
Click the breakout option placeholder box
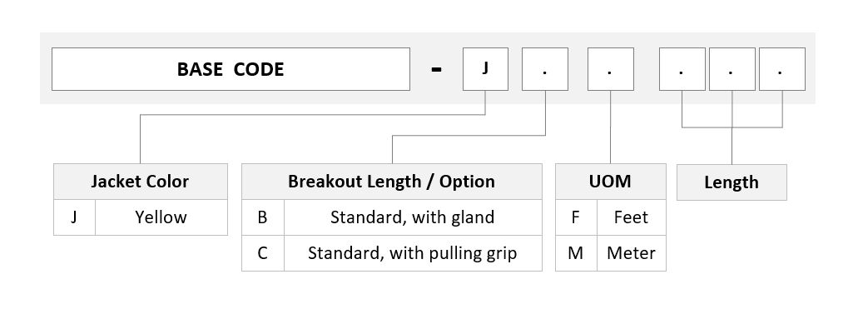pos(545,69)
